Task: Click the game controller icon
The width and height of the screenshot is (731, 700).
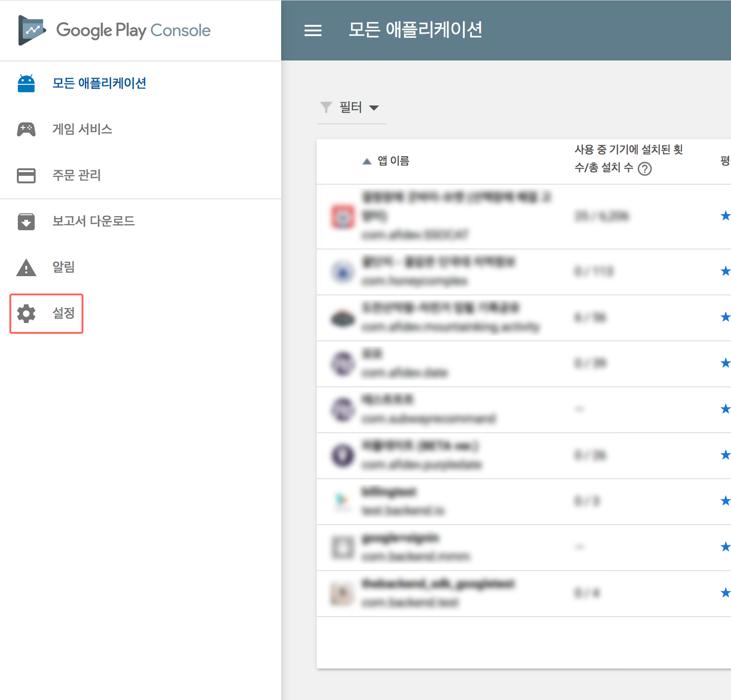Action: click(26, 129)
